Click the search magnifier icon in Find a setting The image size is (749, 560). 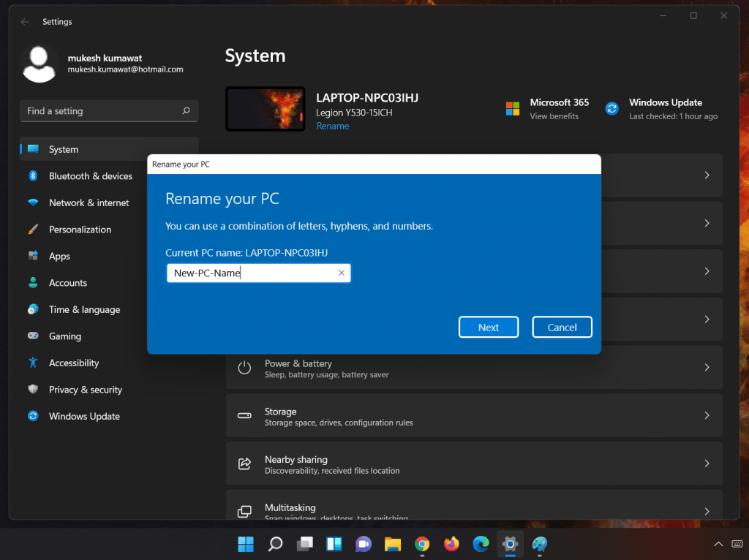(x=186, y=111)
